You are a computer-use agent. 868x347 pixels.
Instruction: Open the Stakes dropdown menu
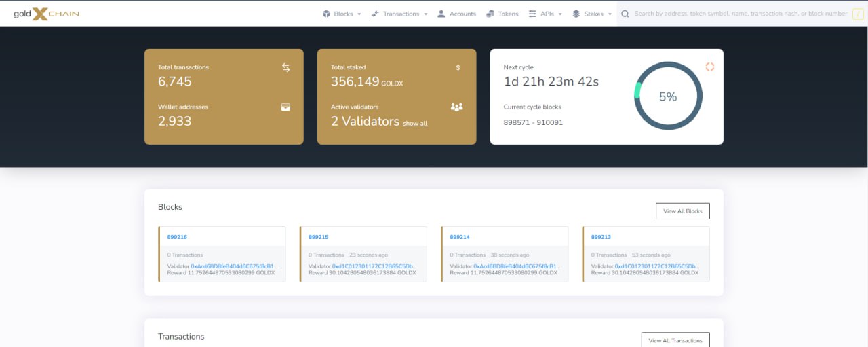pos(592,14)
